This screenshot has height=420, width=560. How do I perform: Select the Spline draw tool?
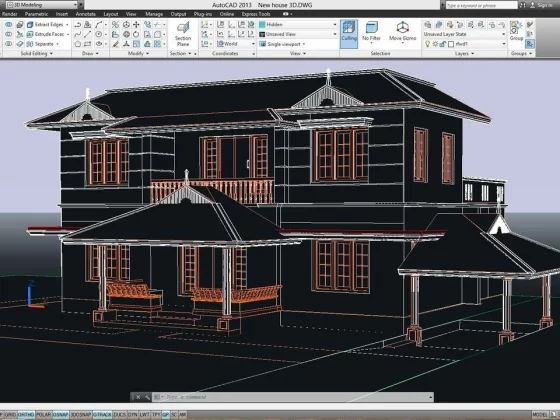coord(78,34)
